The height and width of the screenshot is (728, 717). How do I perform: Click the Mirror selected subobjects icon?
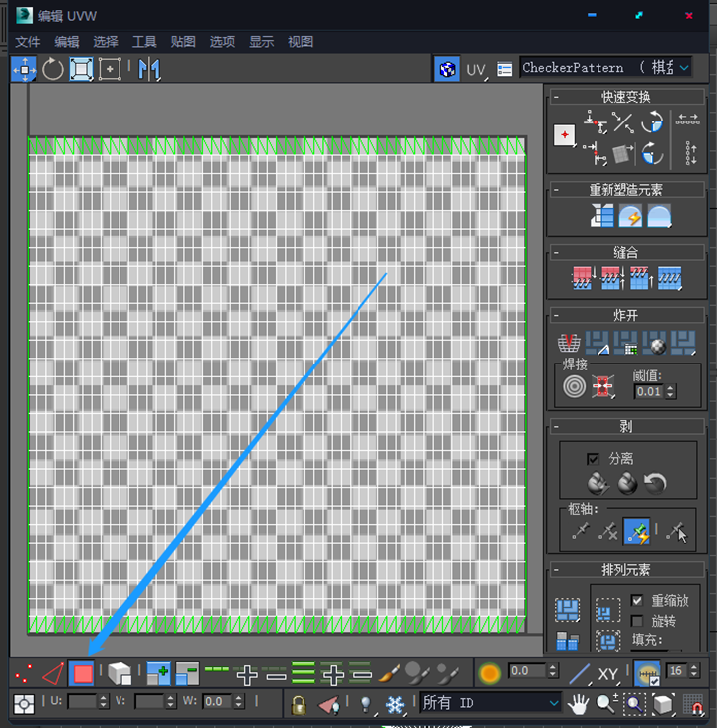149,69
